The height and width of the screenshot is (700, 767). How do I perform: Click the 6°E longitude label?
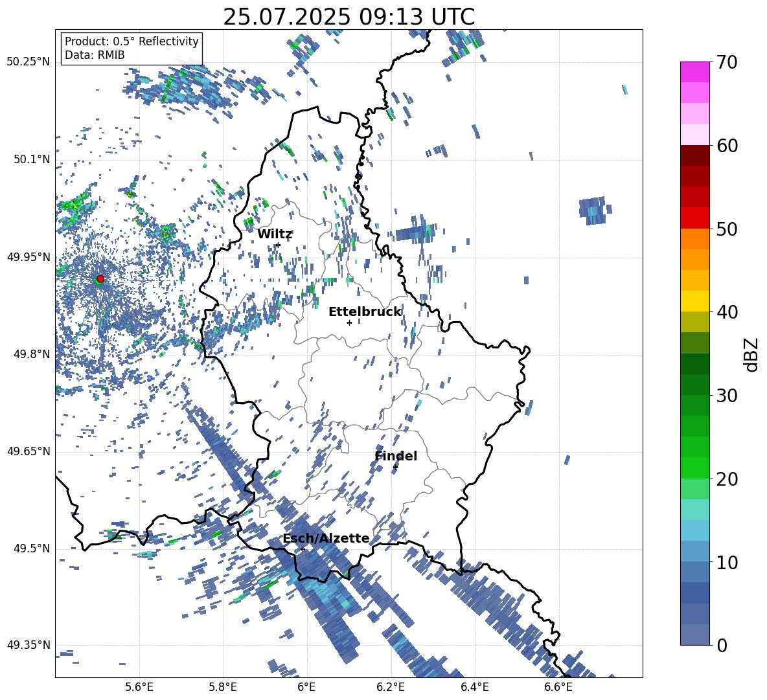[x=306, y=687]
